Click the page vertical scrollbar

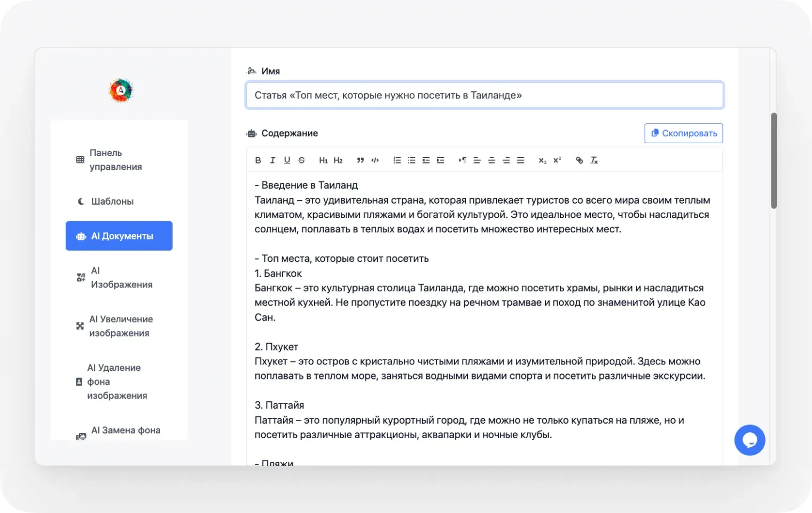click(774, 160)
